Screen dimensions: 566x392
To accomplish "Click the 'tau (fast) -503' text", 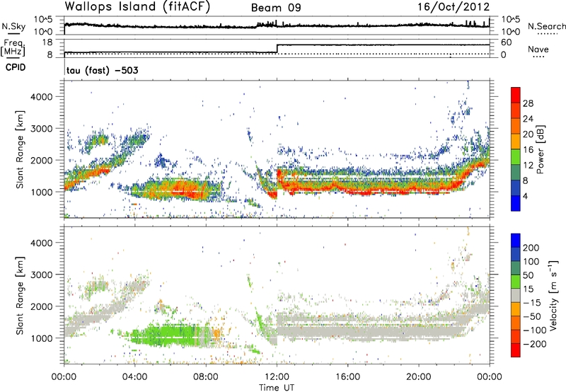I will (x=102, y=70).
